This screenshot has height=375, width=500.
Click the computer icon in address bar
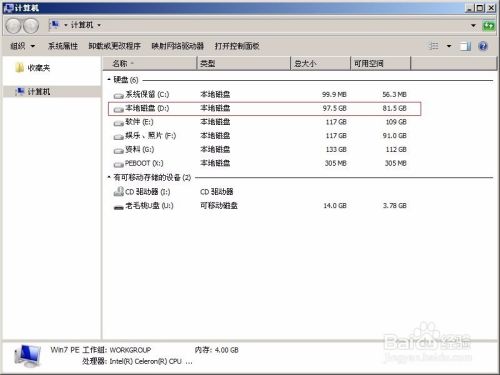click(x=54, y=25)
